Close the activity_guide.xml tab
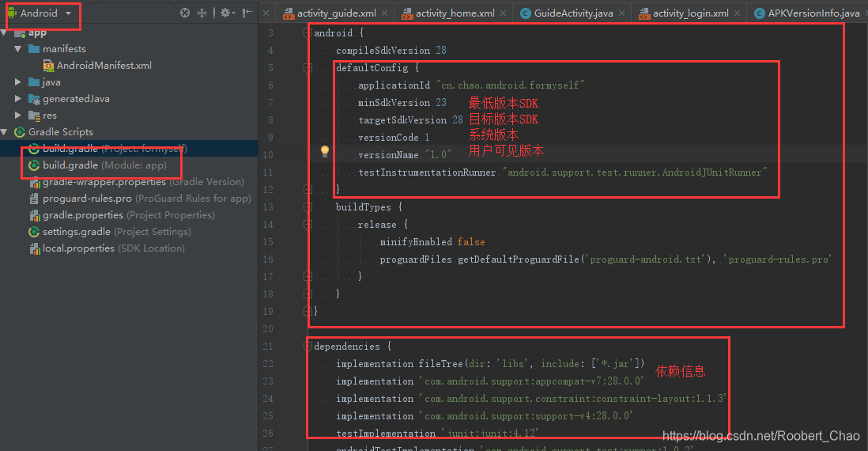This screenshot has width=868, height=451. pyautogui.click(x=385, y=13)
